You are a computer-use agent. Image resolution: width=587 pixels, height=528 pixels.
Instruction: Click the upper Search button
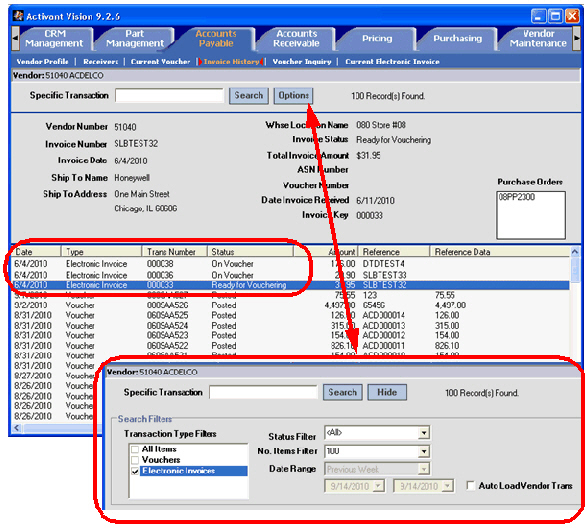[249, 95]
